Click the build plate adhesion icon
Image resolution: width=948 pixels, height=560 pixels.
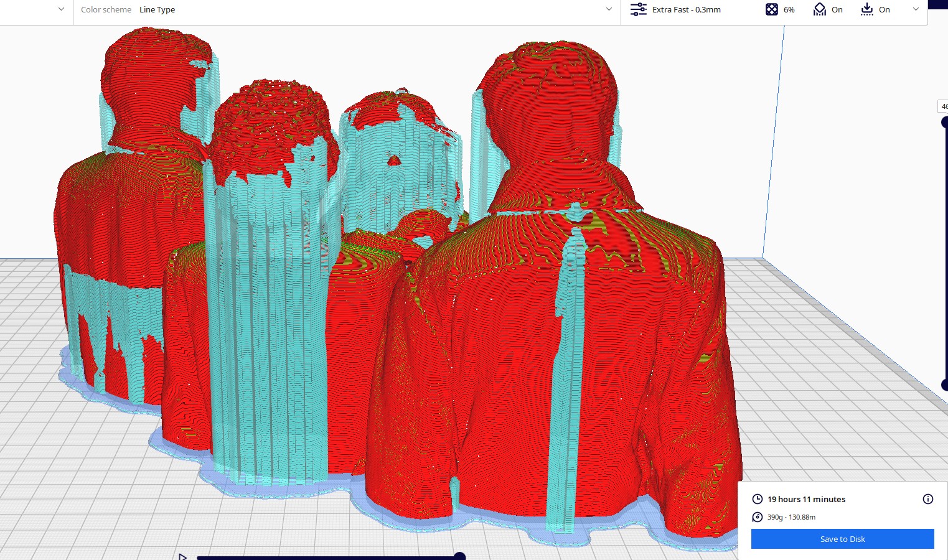(x=866, y=9)
